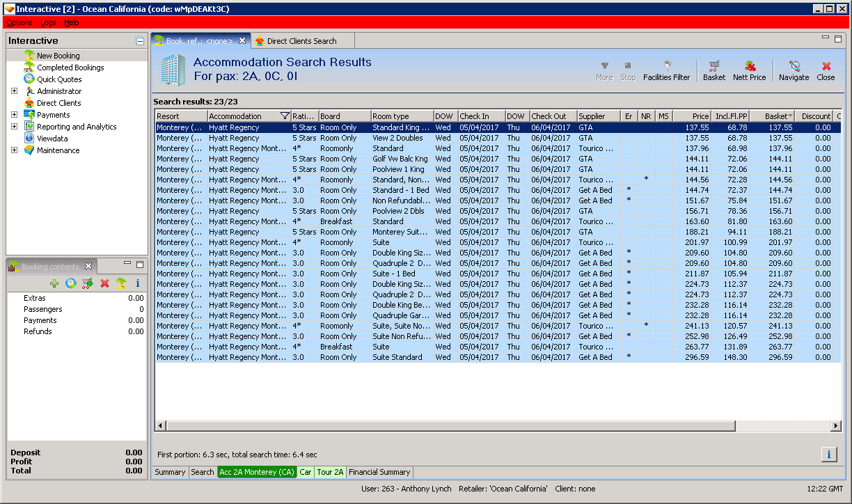Viewport: 852px width, 504px height.
Task: Click the red X delete icon in Booking contents
Action: pyautogui.click(x=104, y=283)
